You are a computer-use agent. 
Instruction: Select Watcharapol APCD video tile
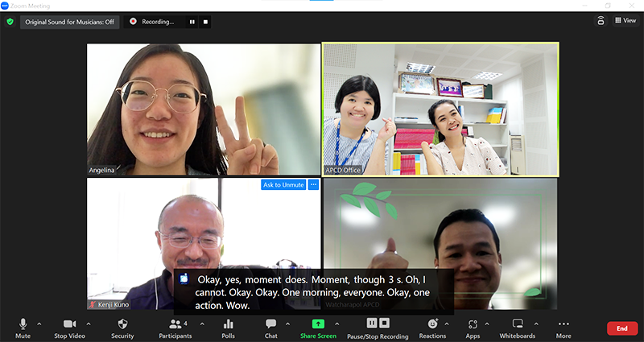click(x=440, y=244)
